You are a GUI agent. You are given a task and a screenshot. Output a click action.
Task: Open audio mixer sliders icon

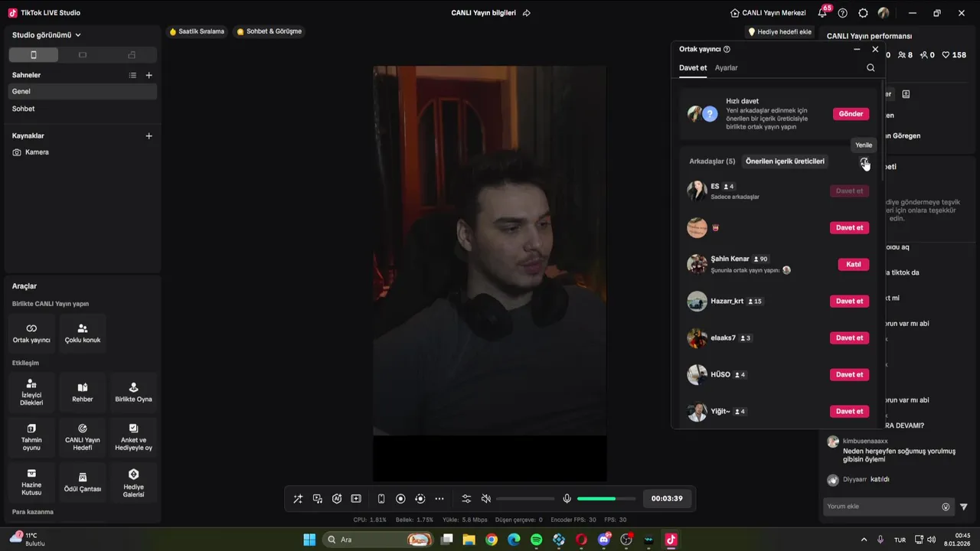click(466, 499)
